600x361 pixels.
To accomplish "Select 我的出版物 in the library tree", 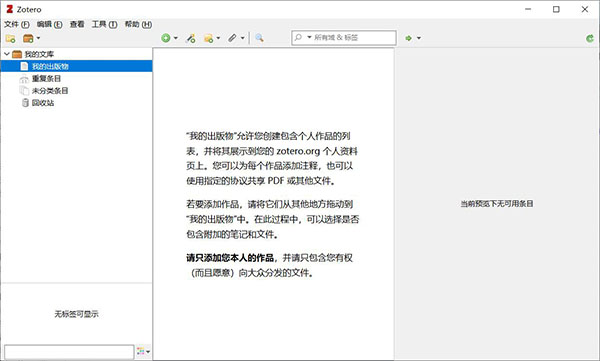I will (x=50, y=66).
